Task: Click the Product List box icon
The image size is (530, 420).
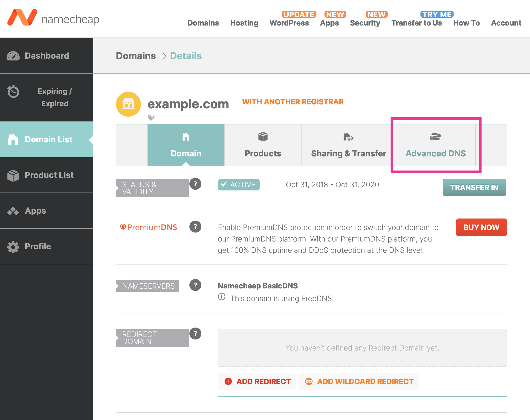Action: click(13, 175)
